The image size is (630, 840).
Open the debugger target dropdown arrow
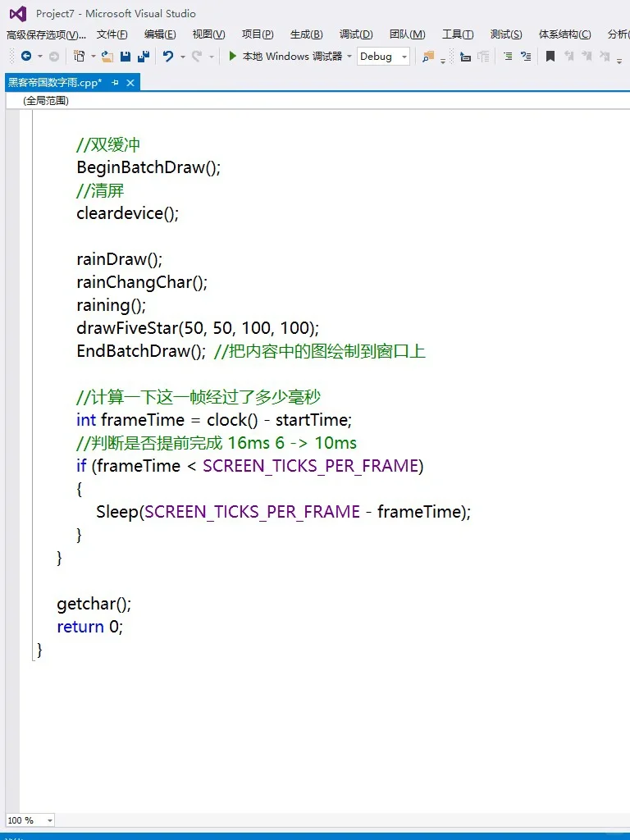pyautogui.click(x=349, y=57)
